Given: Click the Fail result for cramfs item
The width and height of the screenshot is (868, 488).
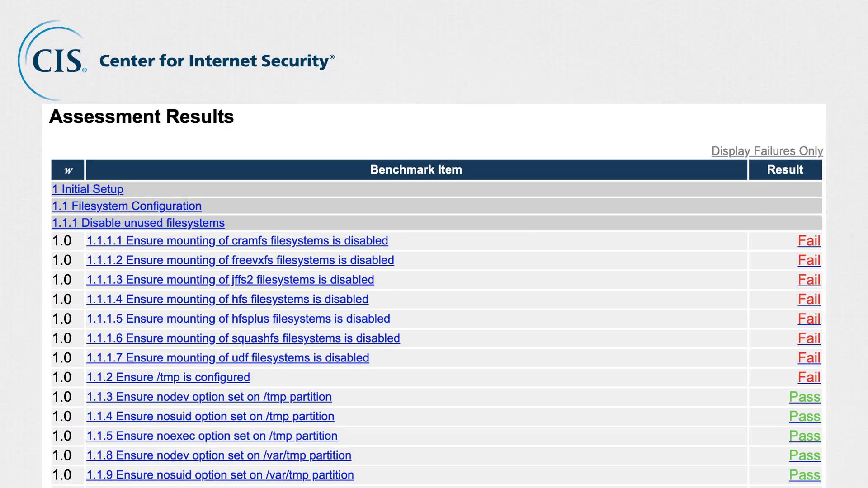Looking at the screenshot, I should click(808, 241).
